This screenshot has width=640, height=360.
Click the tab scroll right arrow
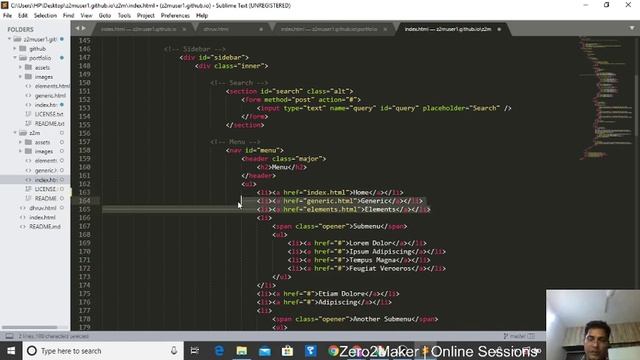[84, 28]
